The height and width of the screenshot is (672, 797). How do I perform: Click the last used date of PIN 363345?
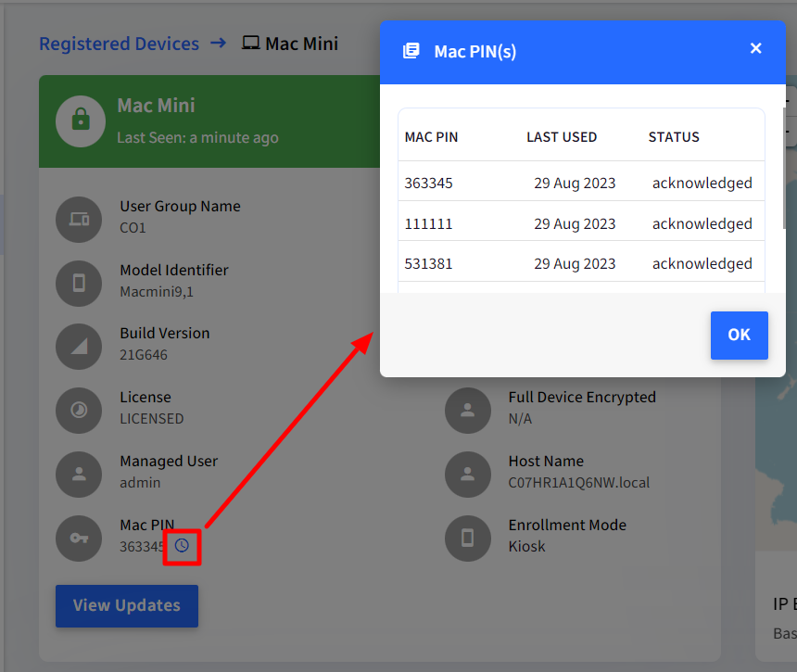tap(575, 183)
